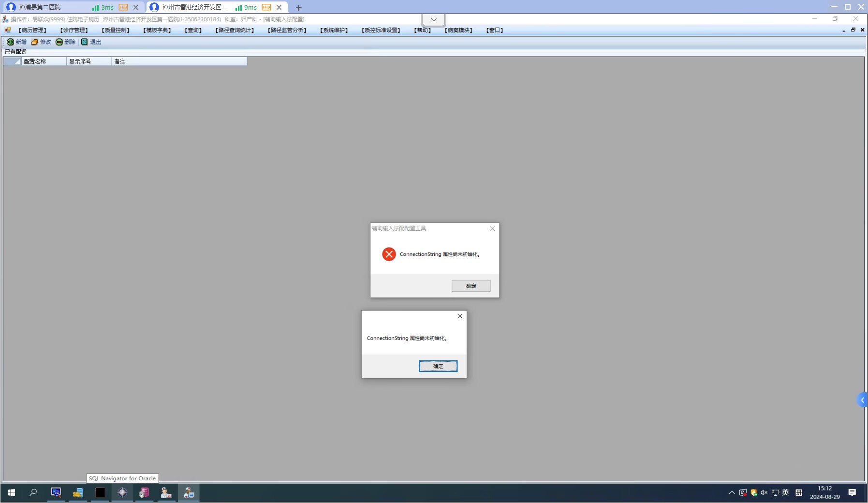Click the yellow security shield tray icon
Image resolution: width=868 pixels, height=503 pixels.
[x=753, y=492]
